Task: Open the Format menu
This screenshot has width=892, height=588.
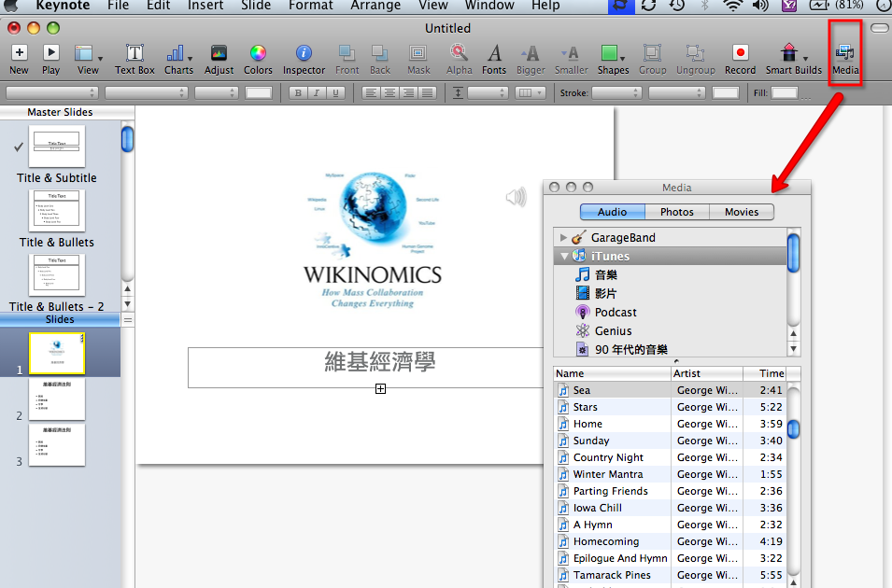Action: [311, 6]
